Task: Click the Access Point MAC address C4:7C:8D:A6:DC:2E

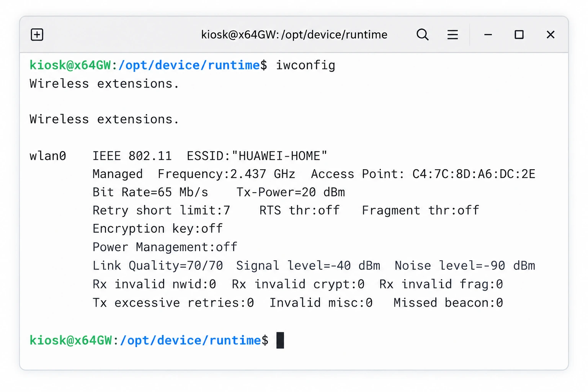Action: (x=474, y=174)
